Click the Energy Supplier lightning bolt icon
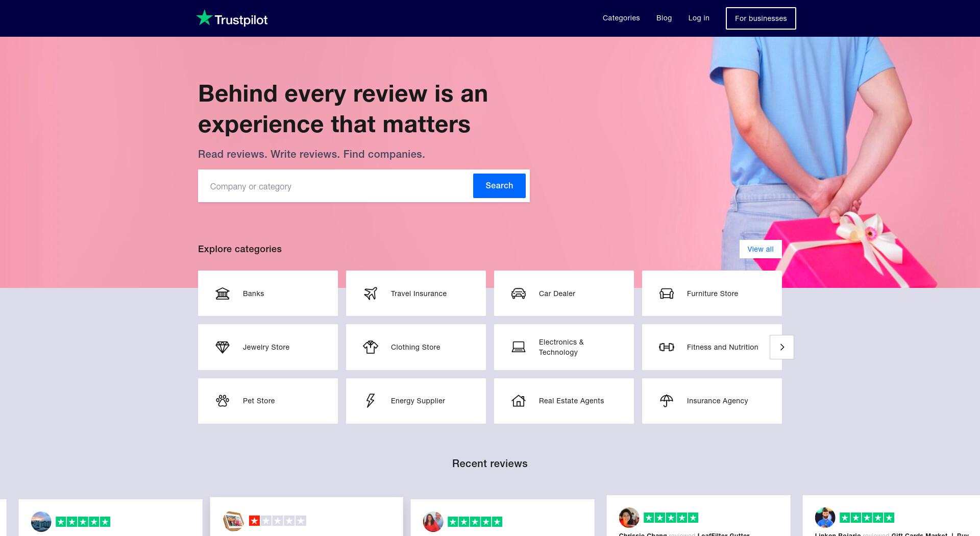The width and height of the screenshot is (980, 536). [x=371, y=401]
